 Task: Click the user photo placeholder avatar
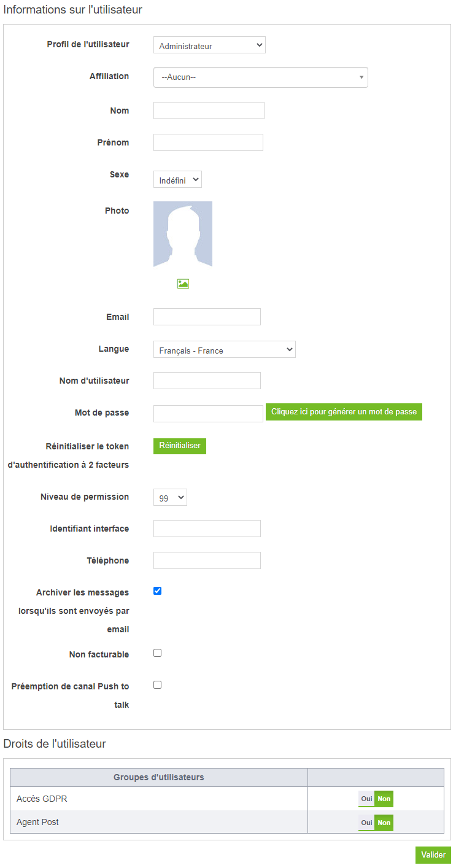coord(183,234)
